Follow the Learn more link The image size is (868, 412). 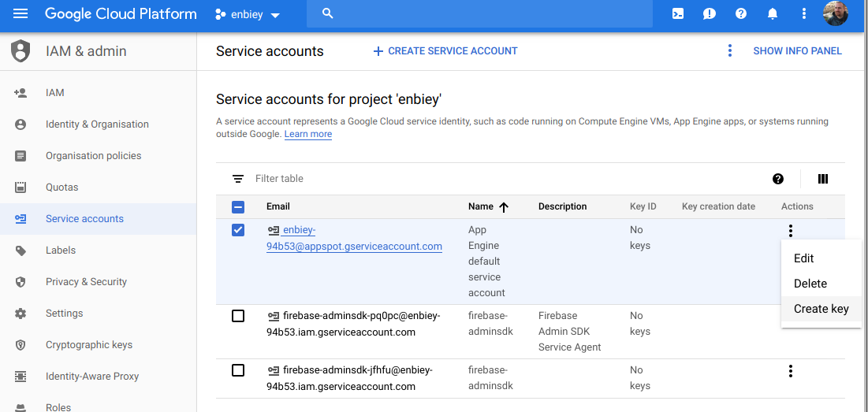tap(307, 135)
